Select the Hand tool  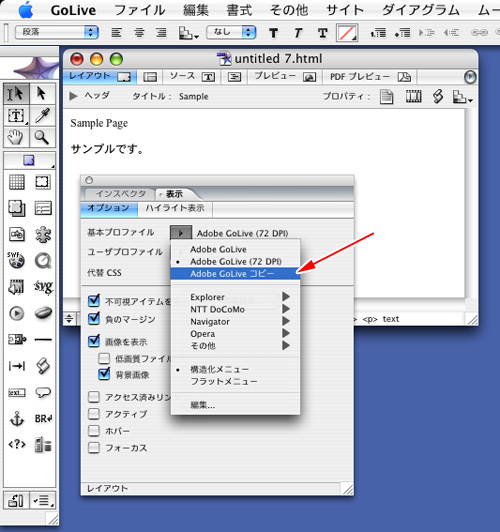click(x=16, y=137)
